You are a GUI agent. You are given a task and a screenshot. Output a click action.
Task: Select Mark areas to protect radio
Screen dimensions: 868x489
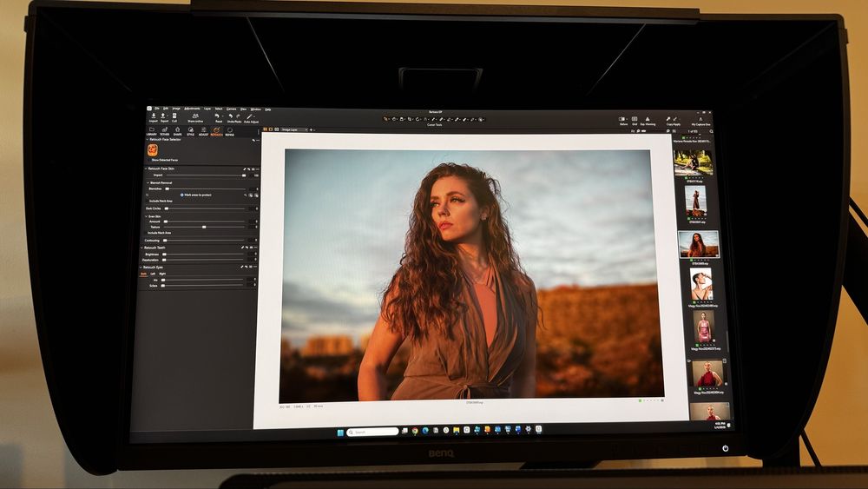click(181, 195)
